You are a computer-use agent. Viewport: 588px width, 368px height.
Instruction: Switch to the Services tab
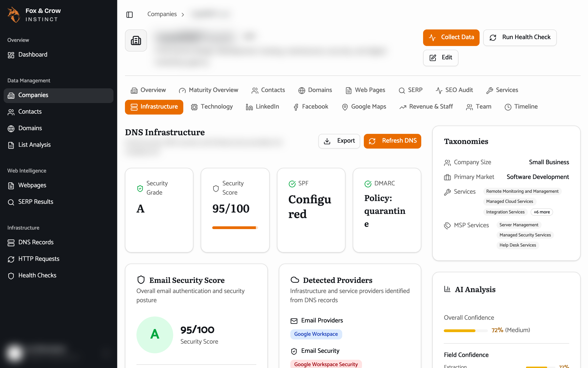pos(502,90)
